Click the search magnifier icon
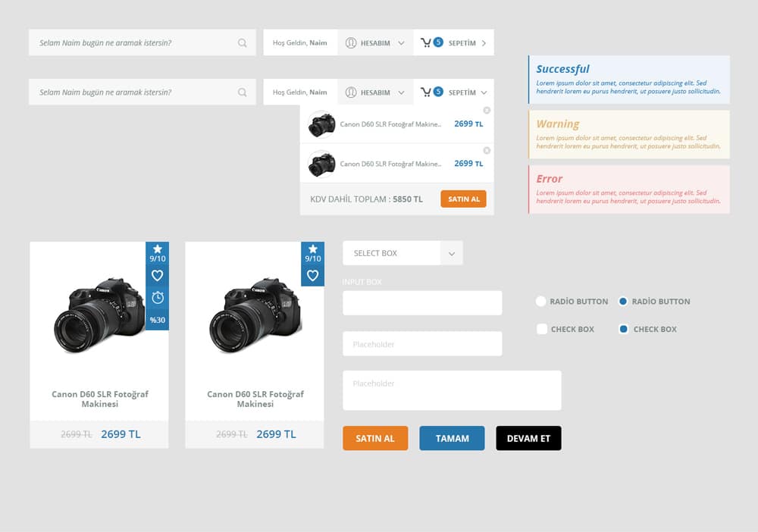This screenshot has height=532, width=758. (x=243, y=42)
